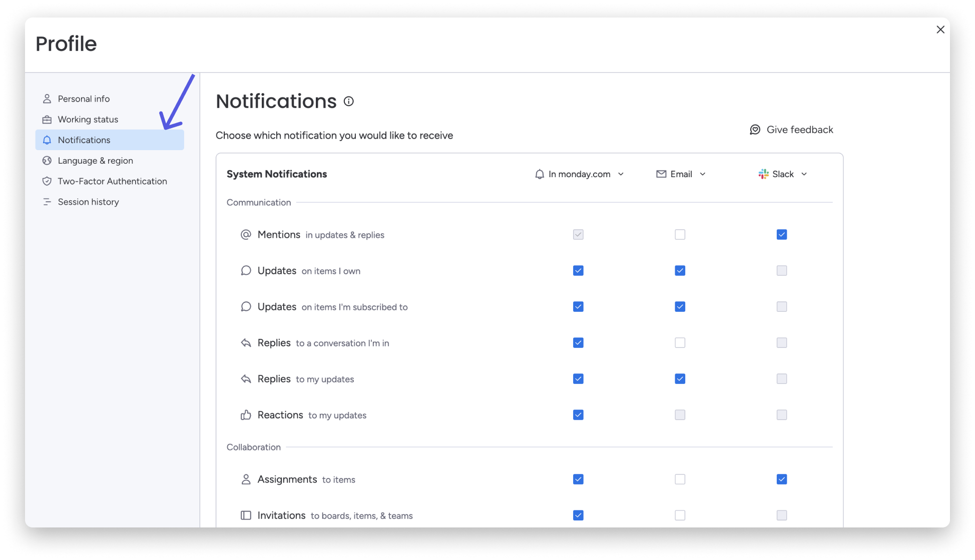View Session history
The image size is (975, 560).
pos(110,202)
